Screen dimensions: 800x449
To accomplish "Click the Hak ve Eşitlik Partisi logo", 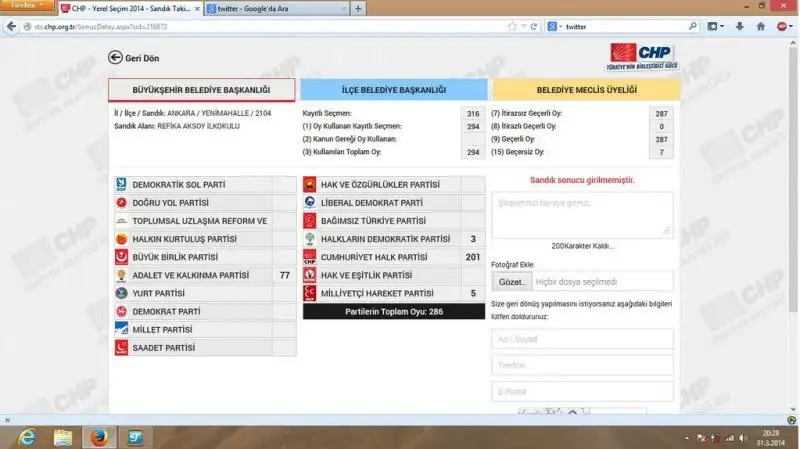I will tap(310, 275).
